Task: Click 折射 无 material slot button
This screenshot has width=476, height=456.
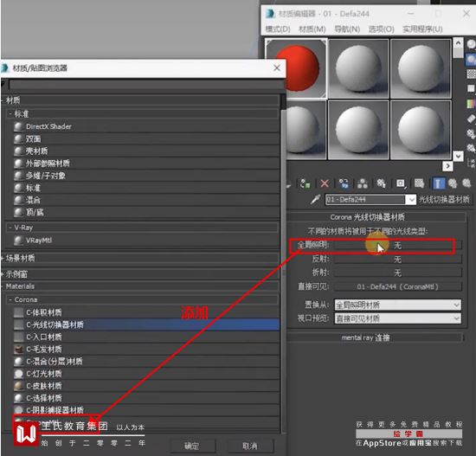Action: [x=398, y=273]
